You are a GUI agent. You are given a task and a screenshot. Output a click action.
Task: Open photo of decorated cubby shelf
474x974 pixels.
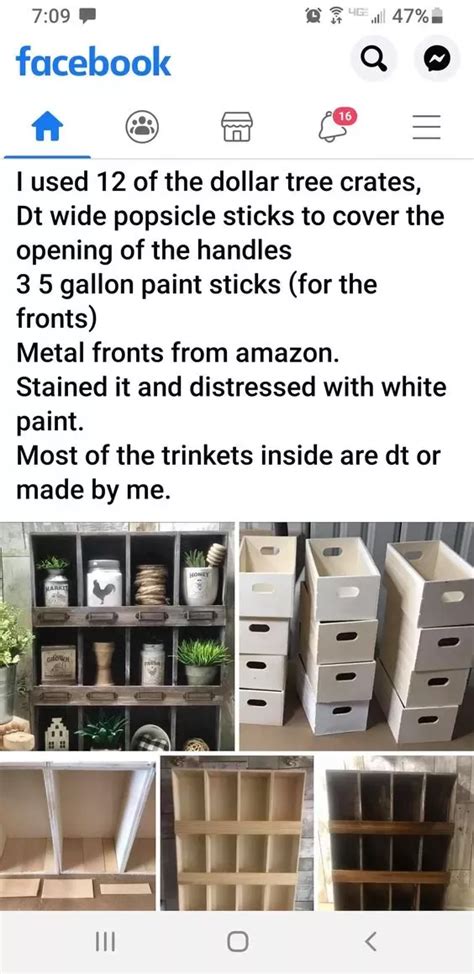117,636
